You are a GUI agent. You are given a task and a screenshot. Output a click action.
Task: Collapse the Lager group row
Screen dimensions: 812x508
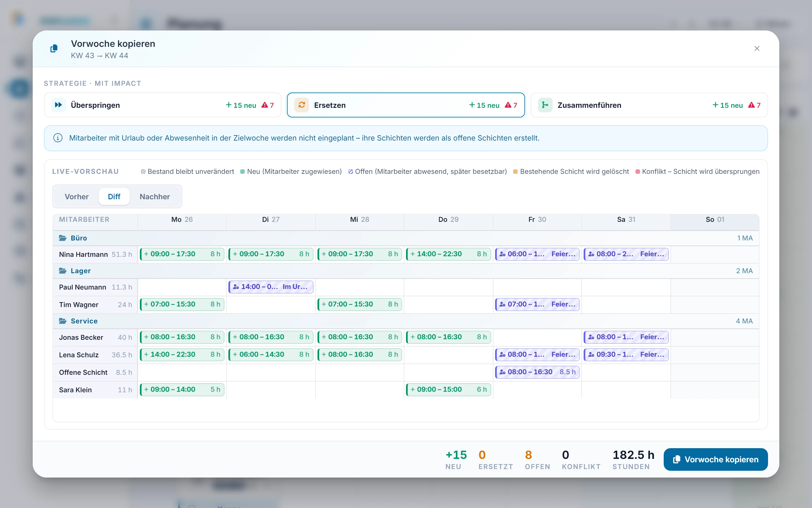pos(406,270)
